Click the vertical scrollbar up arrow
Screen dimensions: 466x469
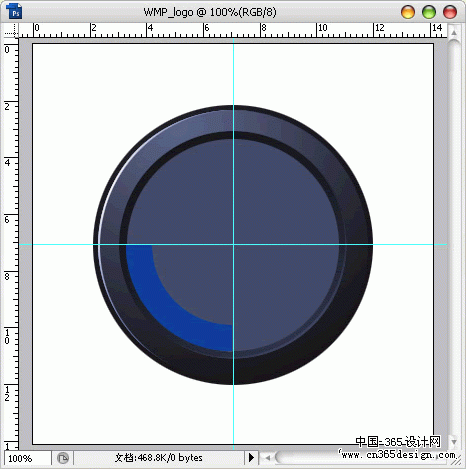454,33
